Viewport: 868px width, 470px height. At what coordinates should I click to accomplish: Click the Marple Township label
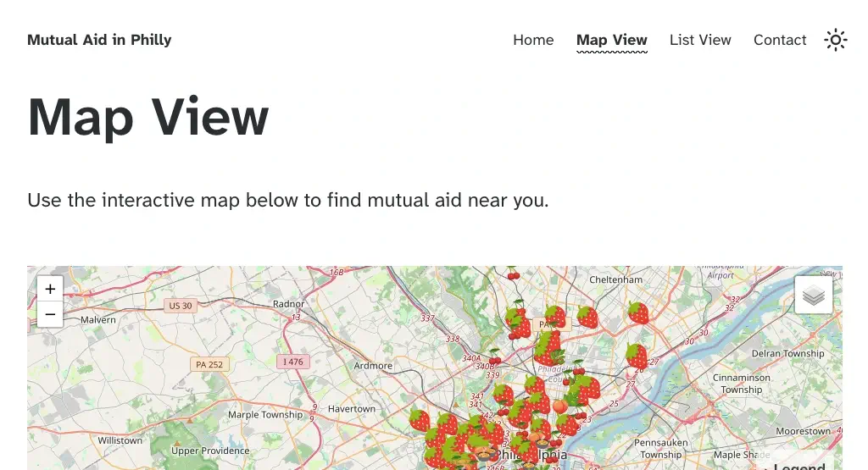click(265, 415)
